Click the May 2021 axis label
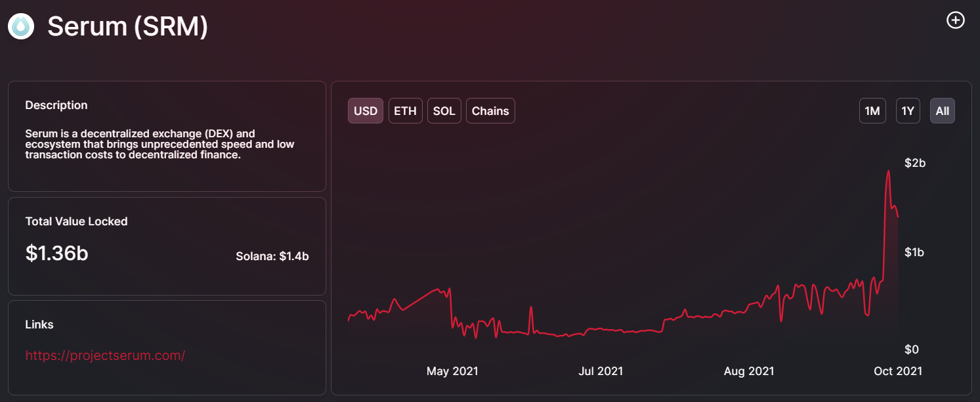The height and width of the screenshot is (402, 980). (x=452, y=371)
